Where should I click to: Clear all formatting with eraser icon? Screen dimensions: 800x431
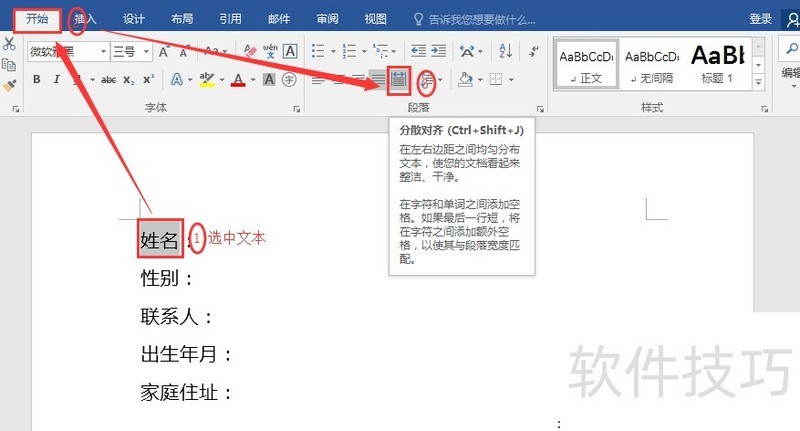(250, 51)
